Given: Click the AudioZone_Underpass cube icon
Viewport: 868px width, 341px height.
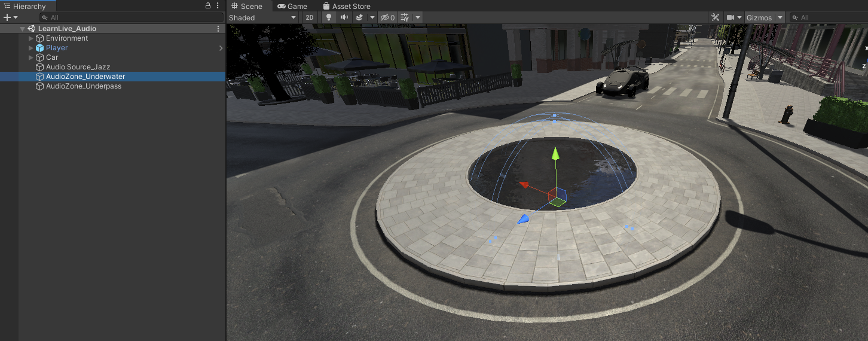Looking at the screenshot, I should (40, 86).
